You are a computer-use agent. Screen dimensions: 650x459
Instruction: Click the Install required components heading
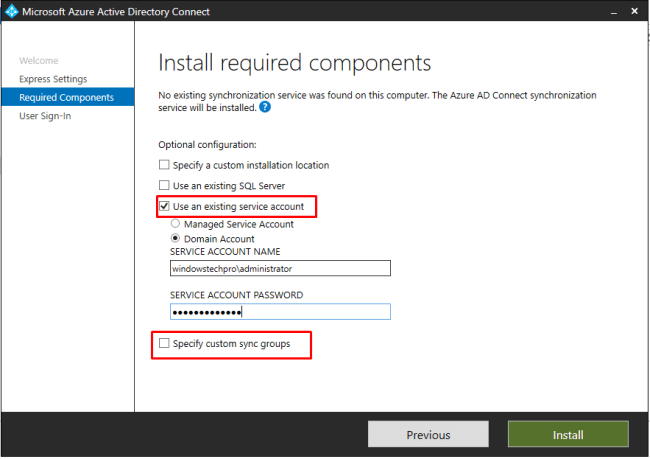[x=295, y=63]
